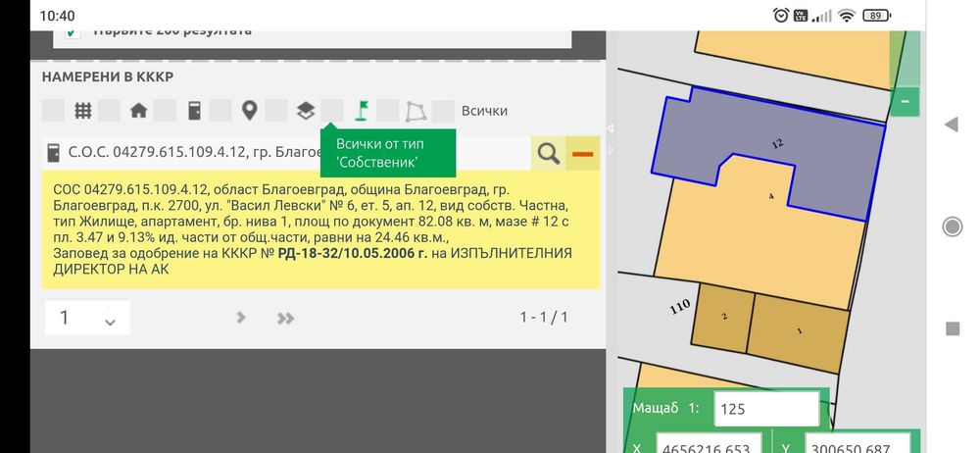The height and width of the screenshot is (453, 980).
Task: Click the address location pin icon
Action: (249, 111)
